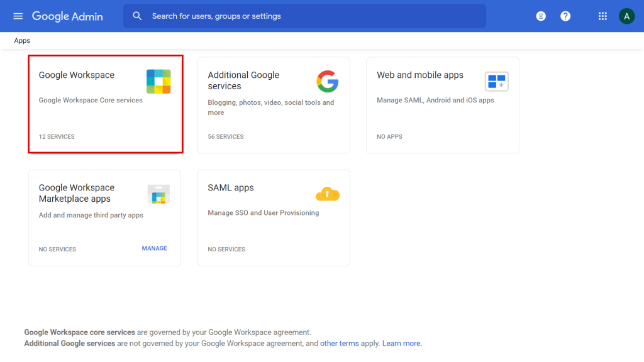Click the Google G logo icon

327,81
